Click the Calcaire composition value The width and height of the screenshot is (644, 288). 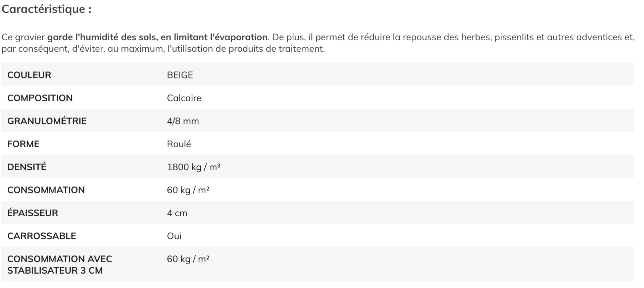tap(184, 98)
